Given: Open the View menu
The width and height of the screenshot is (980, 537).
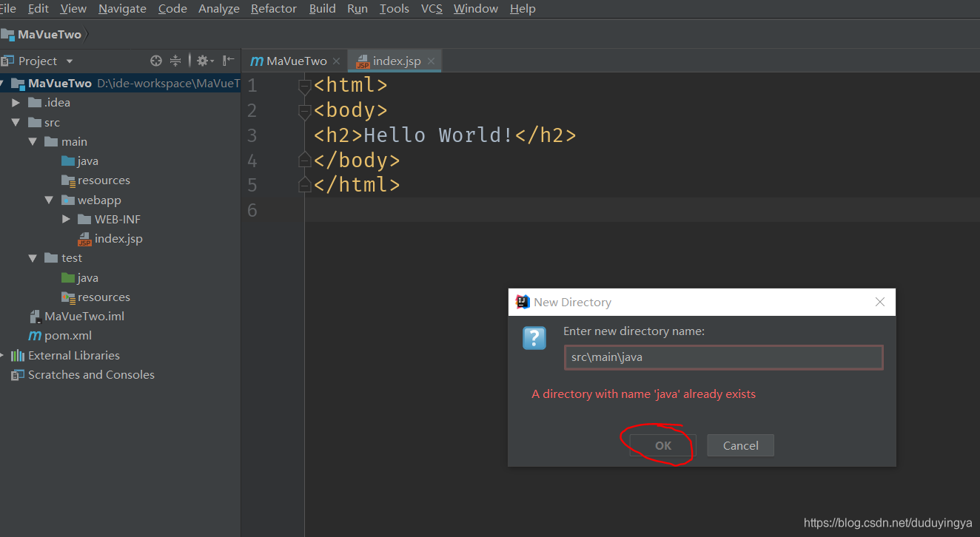Looking at the screenshot, I should (x=73, y=9).
